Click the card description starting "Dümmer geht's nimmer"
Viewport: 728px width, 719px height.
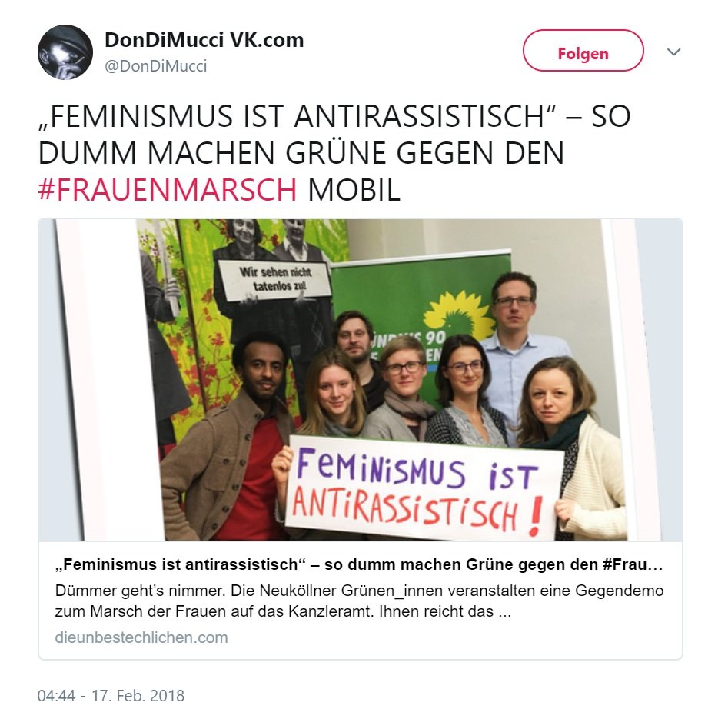click(x=359, y=601)
